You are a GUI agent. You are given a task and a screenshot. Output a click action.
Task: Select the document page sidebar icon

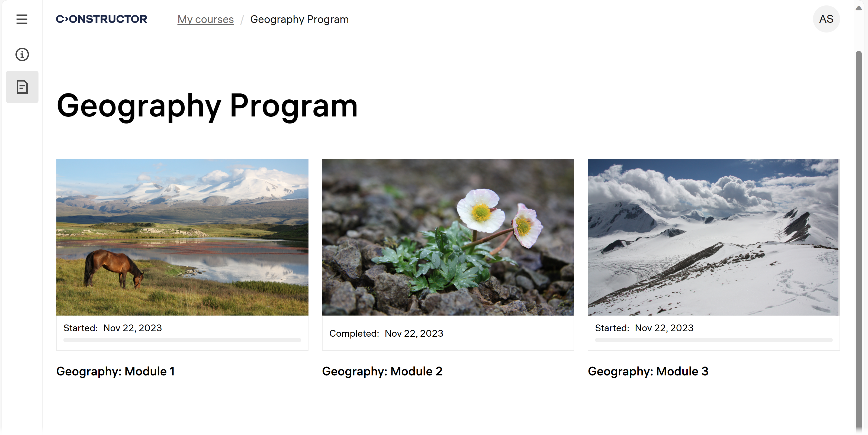click(x=22, y=87)
